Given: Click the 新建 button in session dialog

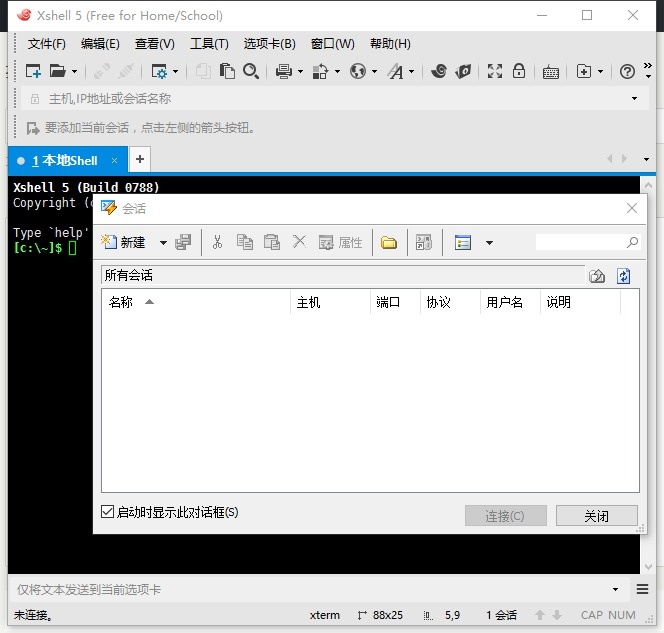Looking at the screenshot, I should (x=124, y=242).
